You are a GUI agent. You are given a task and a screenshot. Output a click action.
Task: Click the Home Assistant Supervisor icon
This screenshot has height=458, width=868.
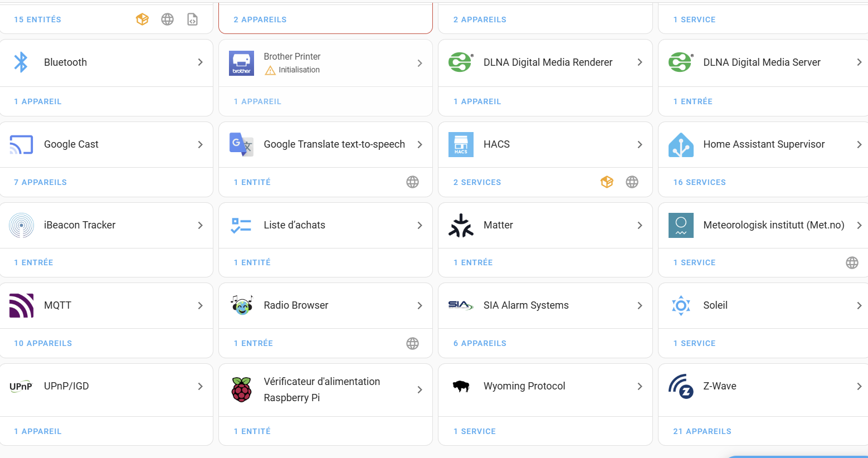681,145
